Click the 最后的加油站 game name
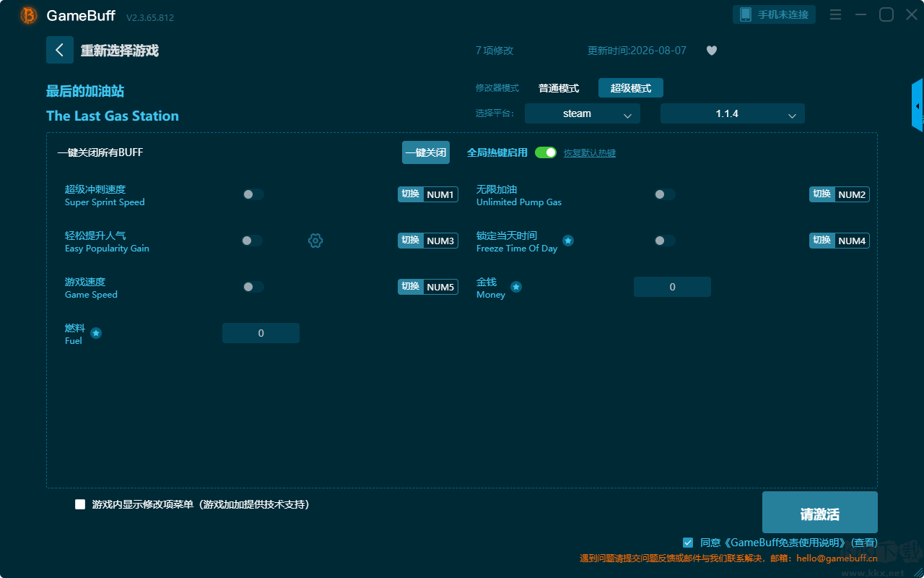The image size is (924, 578). pyautogui.click(x=85, y=91)
